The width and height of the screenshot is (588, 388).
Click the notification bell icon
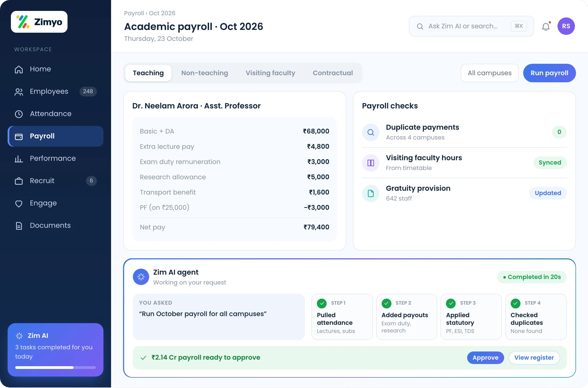pyautogui.click(x=546, y=26)
